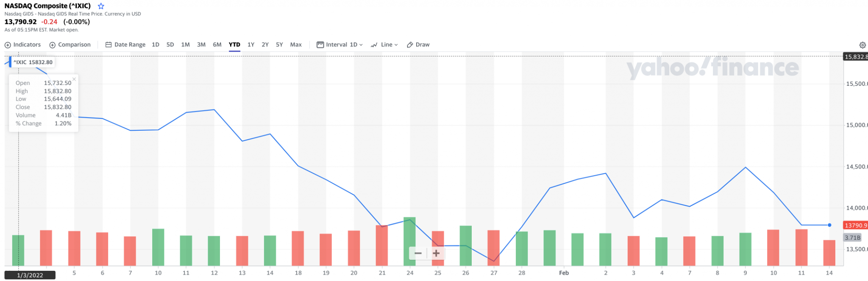Image resolution: width=868 pixels, height=281 pixels.
Task: Activate the Draw tool
Action: 418,45
